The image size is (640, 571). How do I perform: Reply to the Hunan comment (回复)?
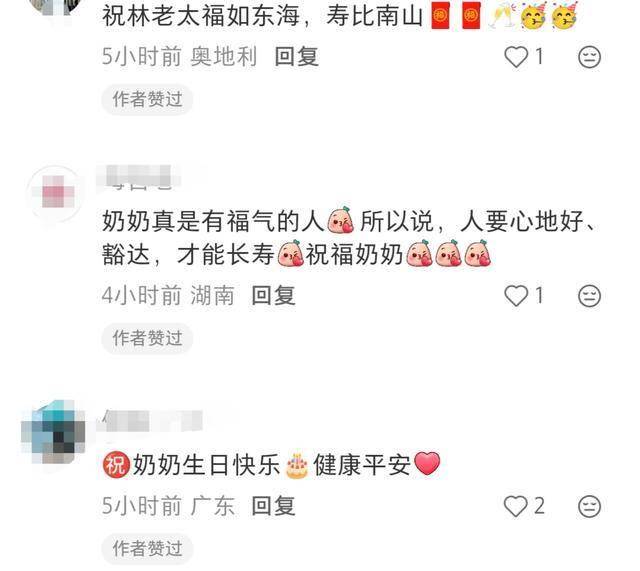tap(273, 295)
